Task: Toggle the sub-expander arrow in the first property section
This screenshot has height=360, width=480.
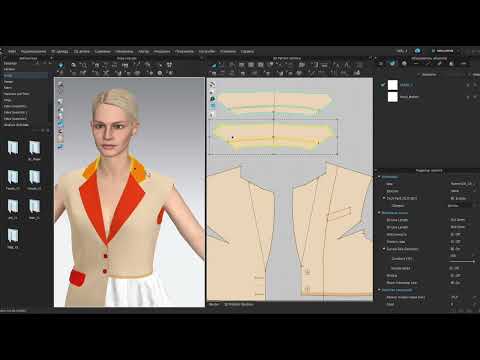Action: (384, 198)
